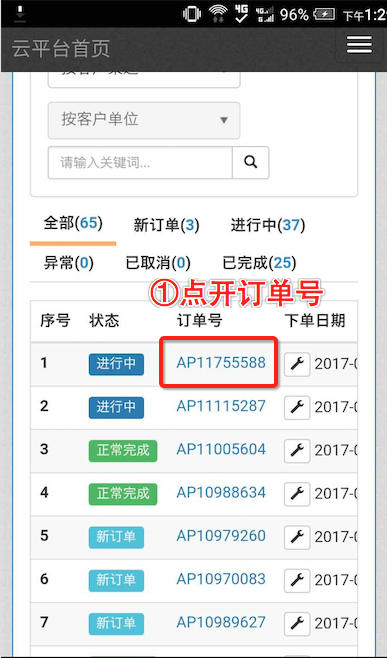Viewport: 387px width, 658px height.
Task: Click 正常完成 status badge in row 3
Action: (123, 451)
